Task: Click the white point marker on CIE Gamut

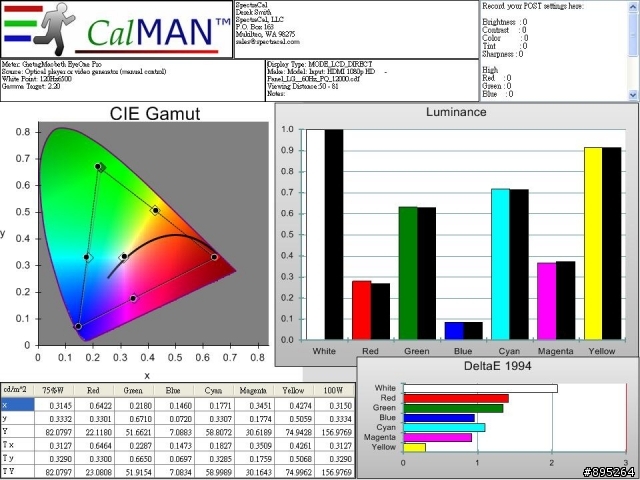Action: (x=124, y=256)
